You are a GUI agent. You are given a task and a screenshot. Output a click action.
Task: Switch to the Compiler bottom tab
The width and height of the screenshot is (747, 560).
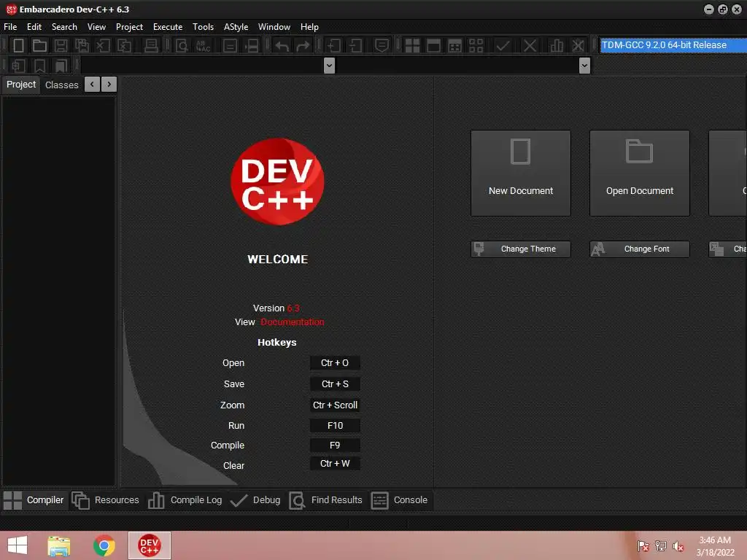coord(34,500)
